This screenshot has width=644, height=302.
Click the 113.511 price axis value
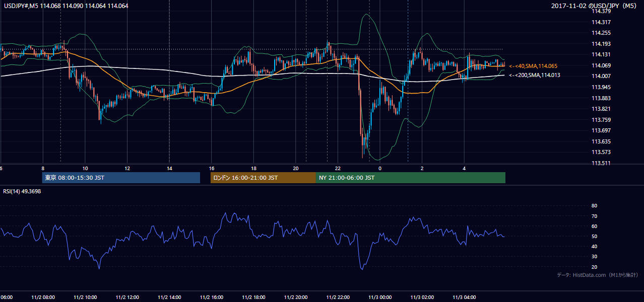(x=601, y=163)
